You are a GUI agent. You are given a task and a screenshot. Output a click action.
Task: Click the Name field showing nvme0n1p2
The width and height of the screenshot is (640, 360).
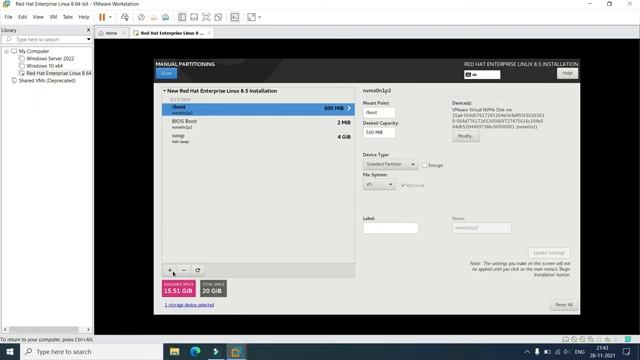point(481,228)
